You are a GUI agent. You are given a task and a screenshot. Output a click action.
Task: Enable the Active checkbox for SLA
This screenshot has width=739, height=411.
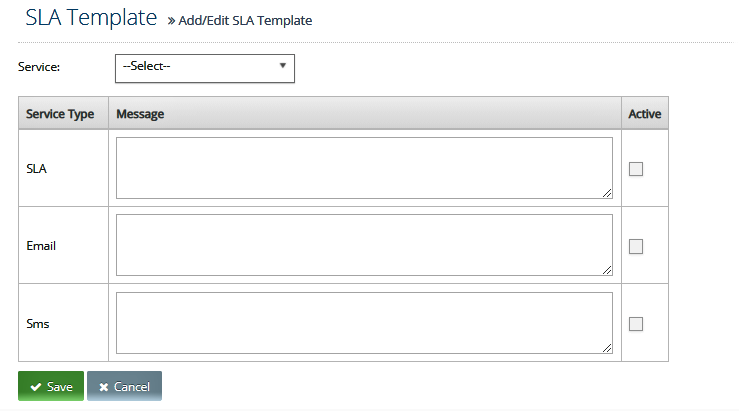tap(636, 169)
